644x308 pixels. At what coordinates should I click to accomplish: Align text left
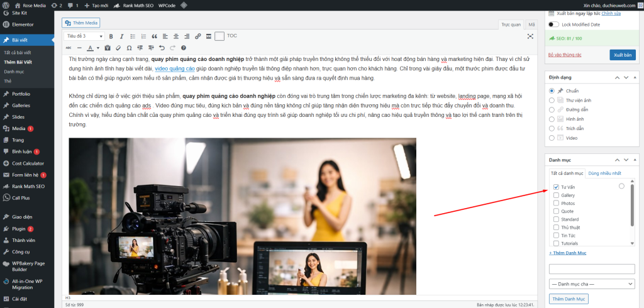point(165,36)
